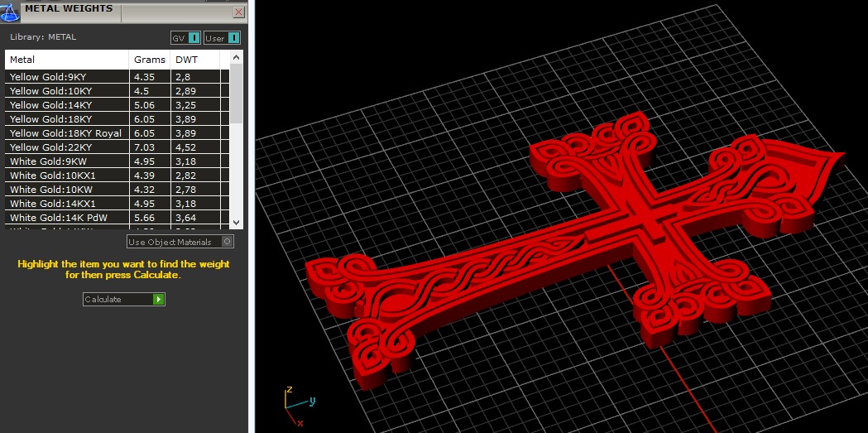Viewport: 868px width, 433px height.
Task: Select the Yellow Gold:14KY row
Action: 117,105
